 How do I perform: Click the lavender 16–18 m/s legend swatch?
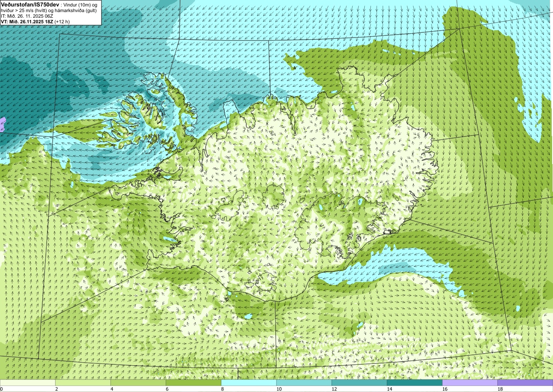[470, 383]
